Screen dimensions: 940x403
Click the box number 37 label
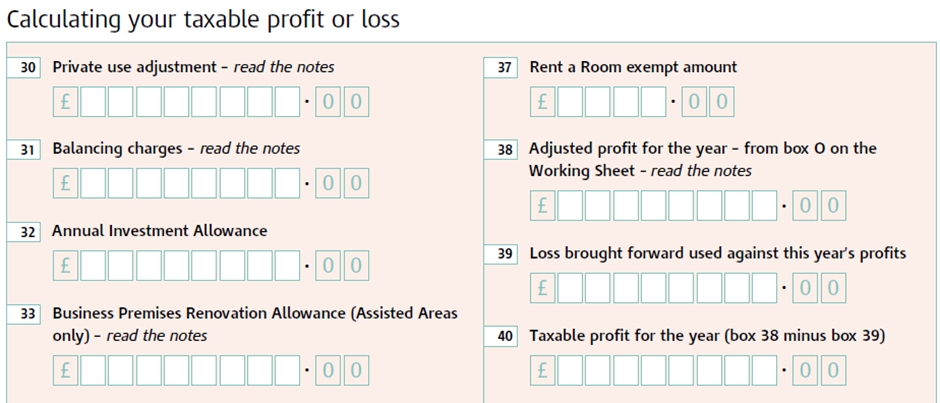505,68
